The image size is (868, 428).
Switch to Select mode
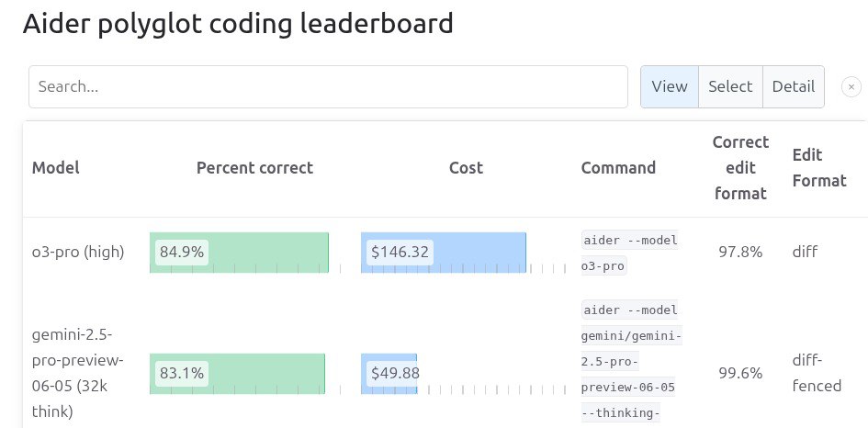(730, 87)
